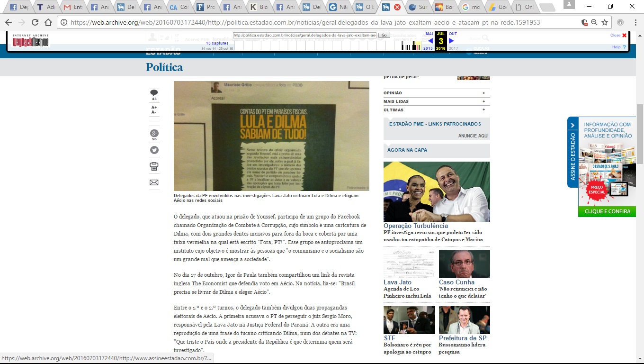This screenshot has height=364, width=644.
Task: Email article using envelope icon
Action: point(154,182)
